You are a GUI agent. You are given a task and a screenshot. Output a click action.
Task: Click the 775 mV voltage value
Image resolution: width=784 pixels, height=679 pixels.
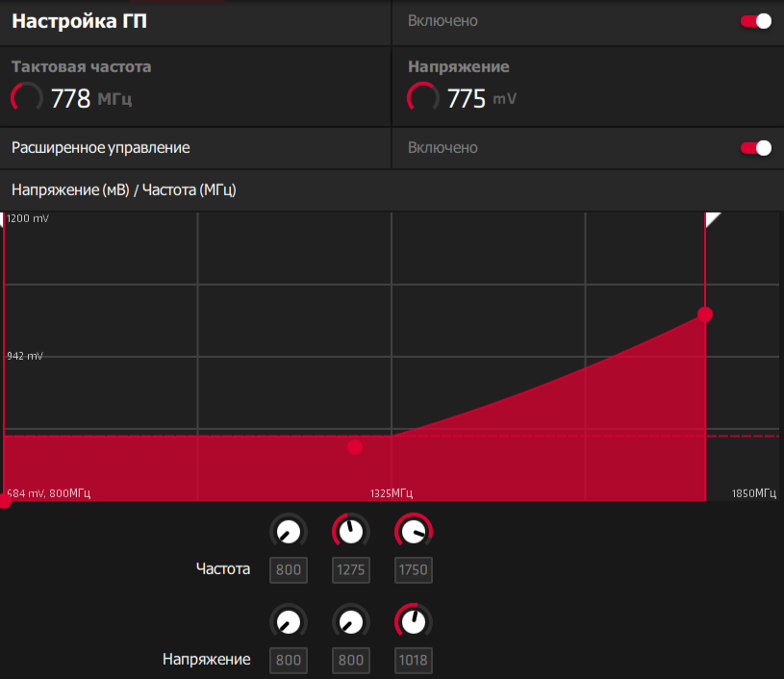pyautogui.click(x=482, y=98)
